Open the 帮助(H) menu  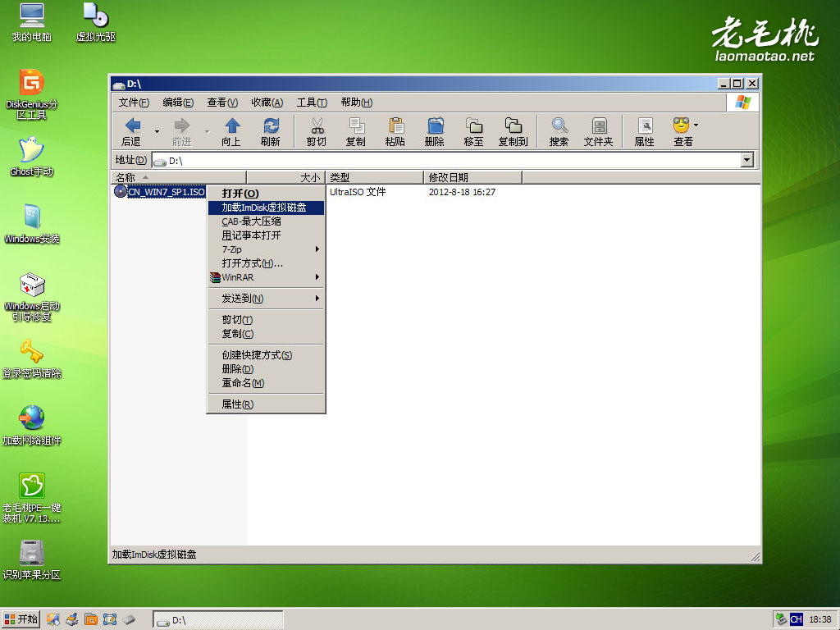click(356, 103)
